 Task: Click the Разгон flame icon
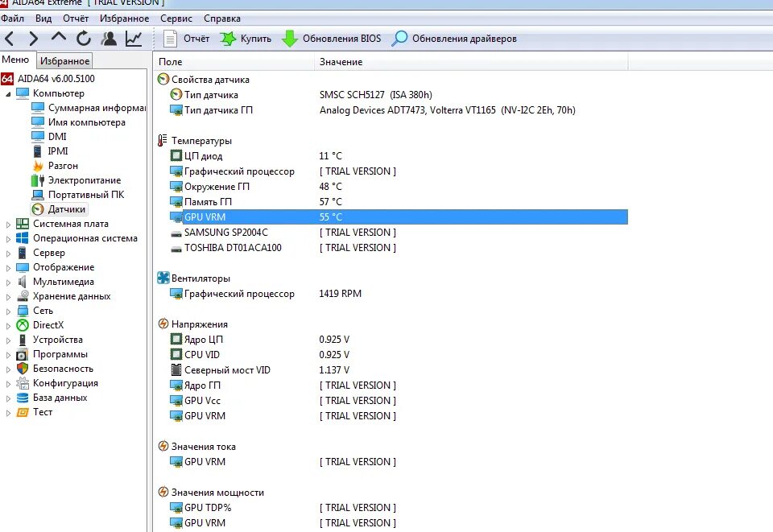(x=38, y=166)
